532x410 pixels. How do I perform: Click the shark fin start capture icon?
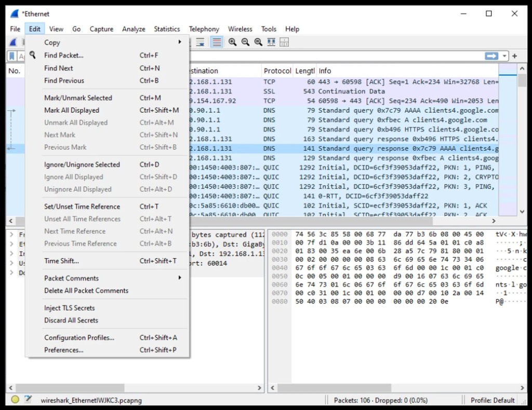pyautogui.click(x=13, y=42)
